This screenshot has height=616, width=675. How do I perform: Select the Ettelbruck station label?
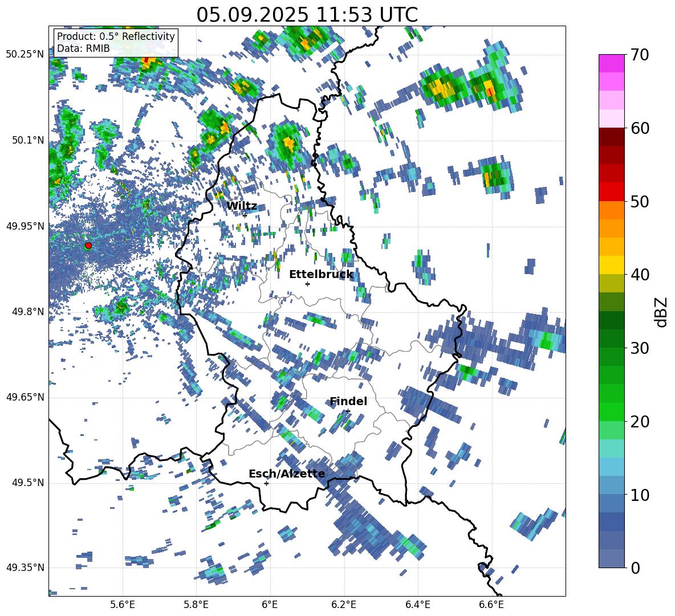[x=321, y=275]
